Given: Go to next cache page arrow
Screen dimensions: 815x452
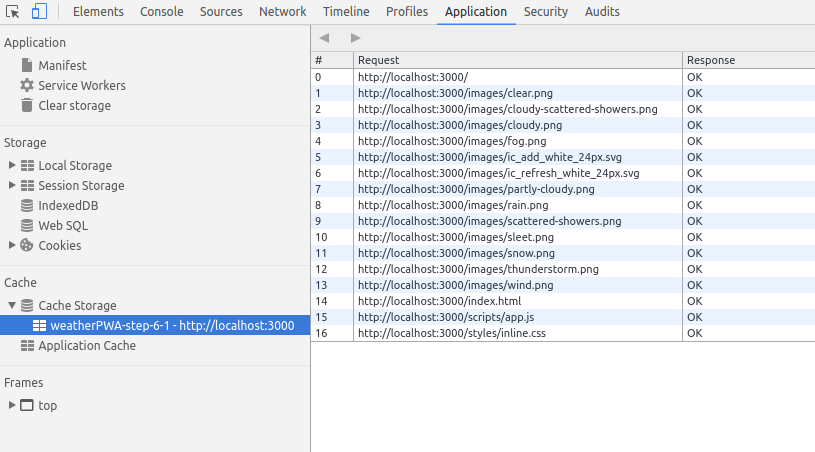Looking at the screenshot, I should [x=356, y=38].
